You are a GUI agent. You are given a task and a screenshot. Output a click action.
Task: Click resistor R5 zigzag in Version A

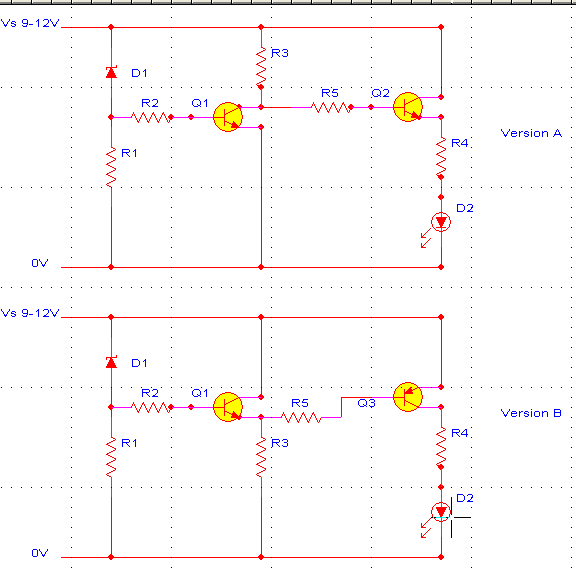click(x=331, y=107)
